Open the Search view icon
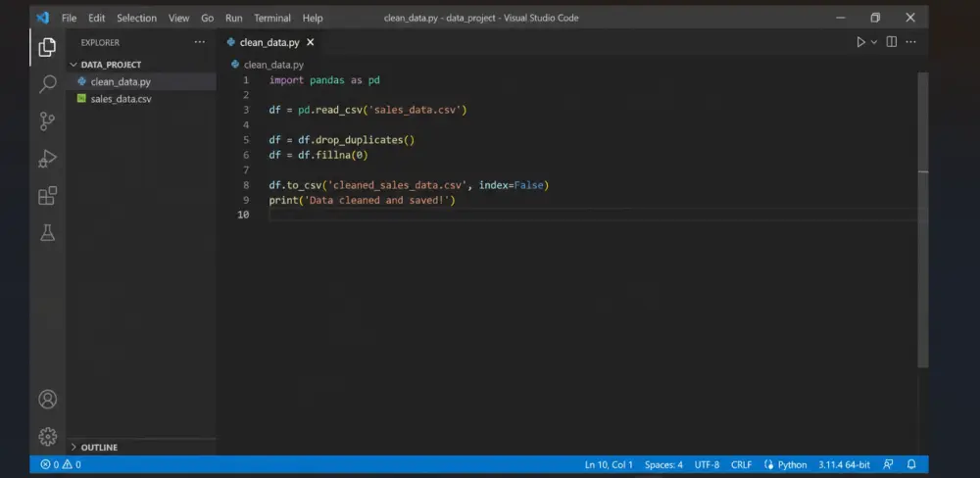 (47, 83)
